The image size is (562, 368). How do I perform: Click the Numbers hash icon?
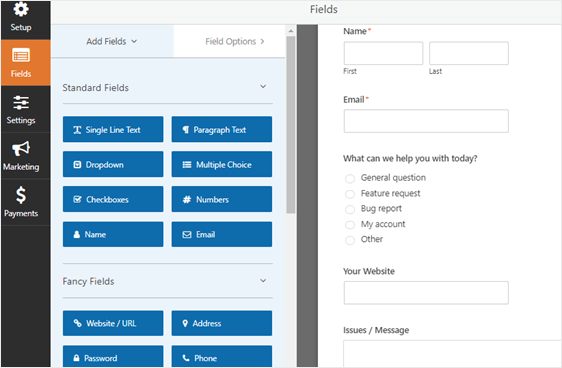(x=187, y=200)
